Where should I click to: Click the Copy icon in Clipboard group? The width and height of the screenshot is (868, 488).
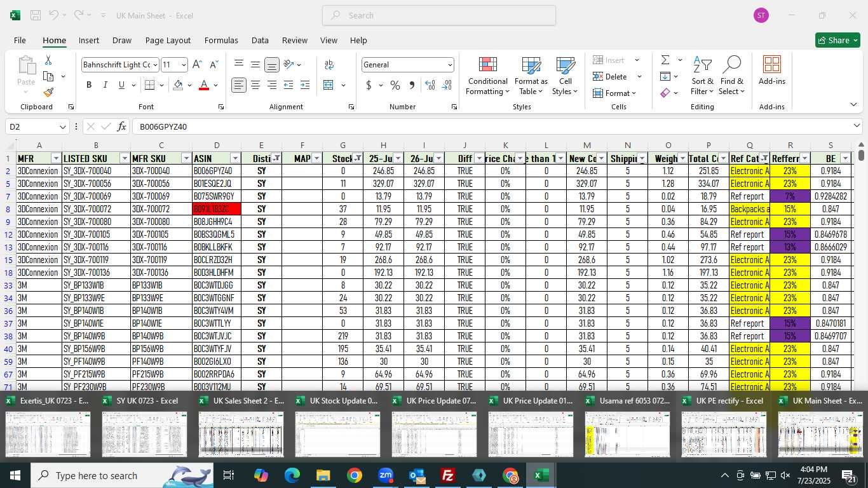click(48, 76)
